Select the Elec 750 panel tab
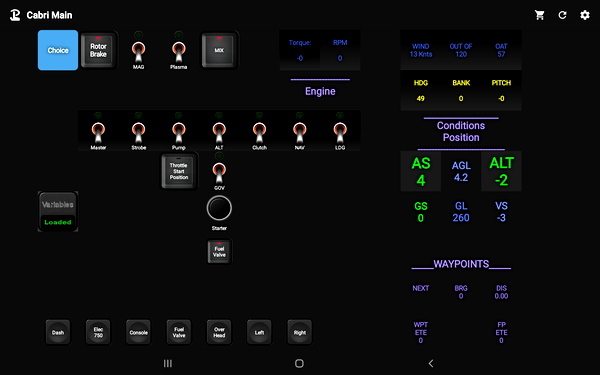600x375 pixels. pyautogui.click(x=98, y=332)
